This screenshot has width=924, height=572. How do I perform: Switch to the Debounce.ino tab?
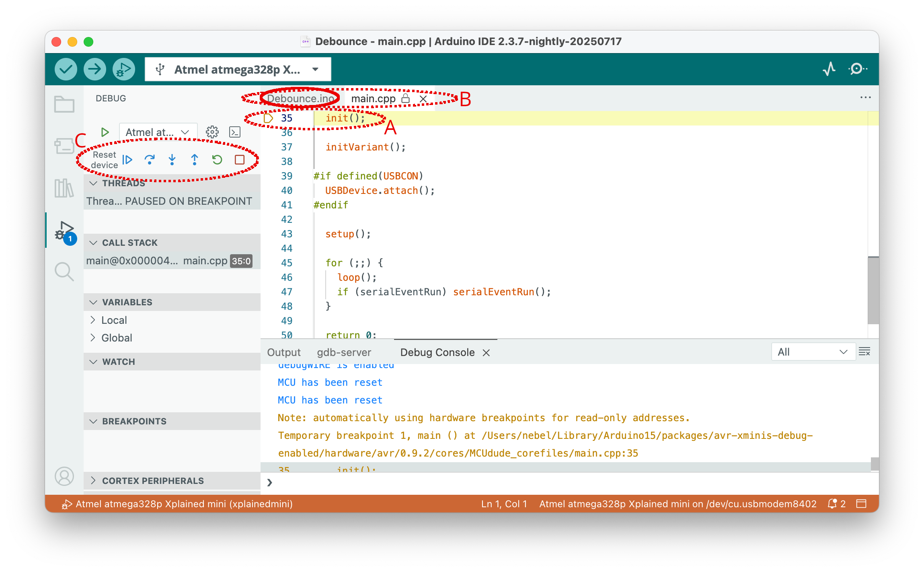click(x=300, y=99)
